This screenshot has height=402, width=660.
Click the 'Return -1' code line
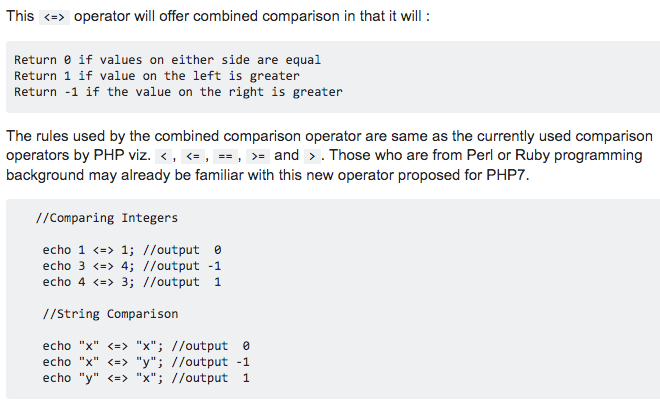177,92
